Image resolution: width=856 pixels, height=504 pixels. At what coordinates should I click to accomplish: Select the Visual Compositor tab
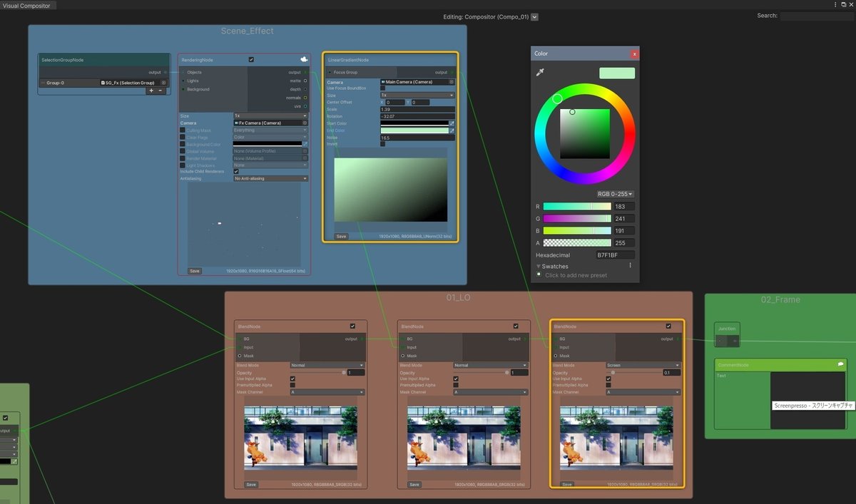(x=26, y=5)
